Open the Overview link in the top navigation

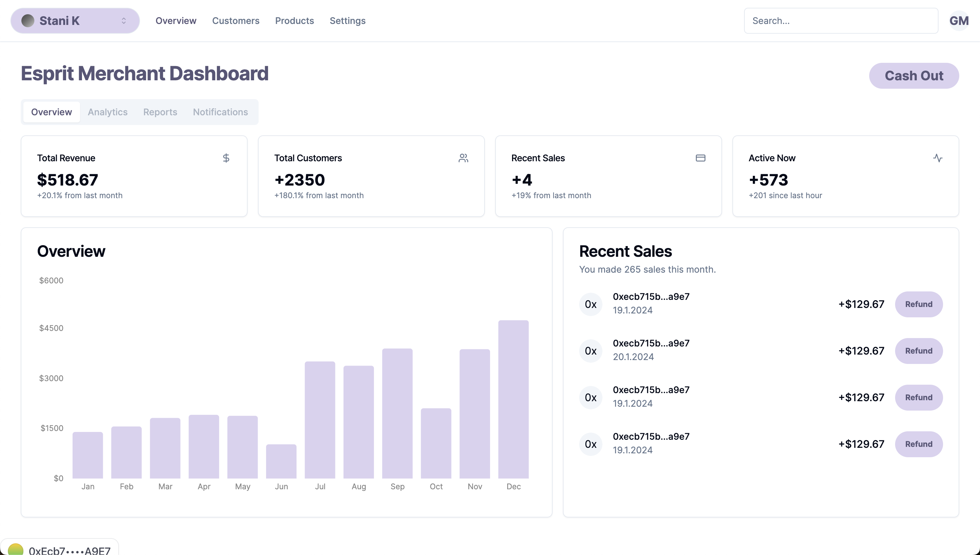point(176,21)
